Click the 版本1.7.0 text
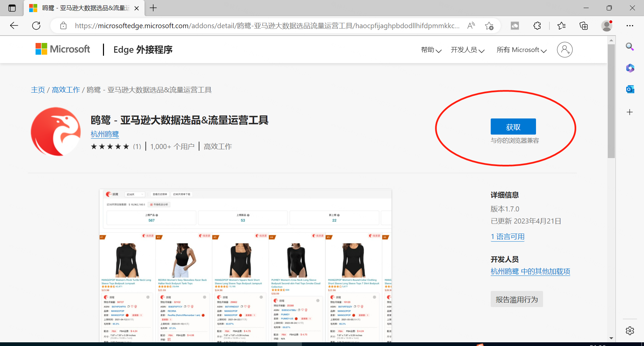The width and height of the screenshot is (644, 346). [x=505, y=209]
